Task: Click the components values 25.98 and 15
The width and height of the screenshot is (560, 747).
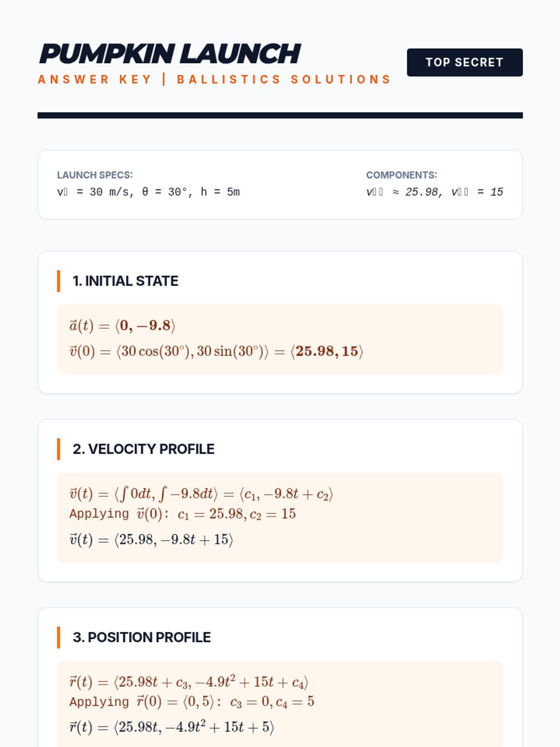Action: pos(434,192)
